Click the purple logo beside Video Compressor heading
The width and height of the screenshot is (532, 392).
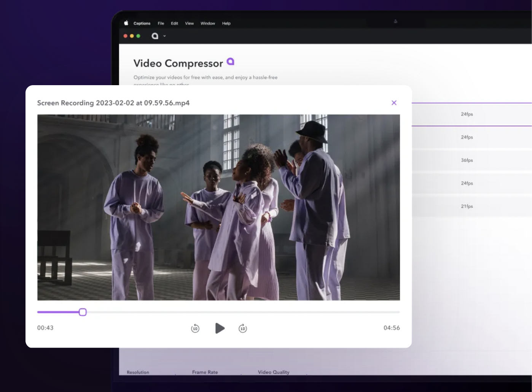click(x=230, y=61)
